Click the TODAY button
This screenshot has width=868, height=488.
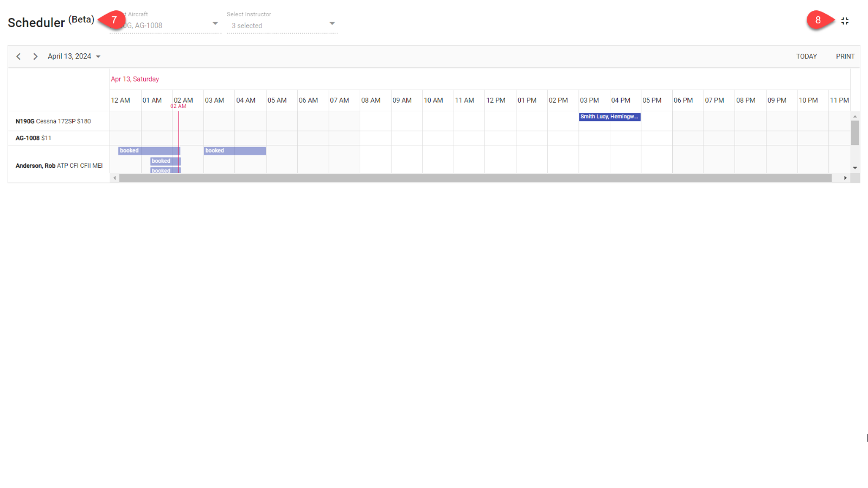[x=806, y=56]
